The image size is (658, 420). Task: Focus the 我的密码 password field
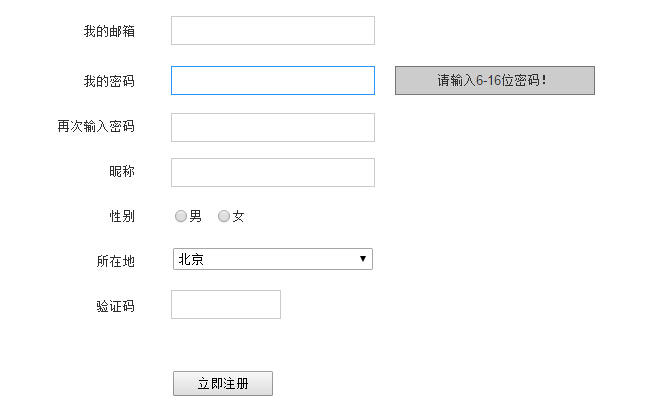pyautogui.click(x=272, y=81)
